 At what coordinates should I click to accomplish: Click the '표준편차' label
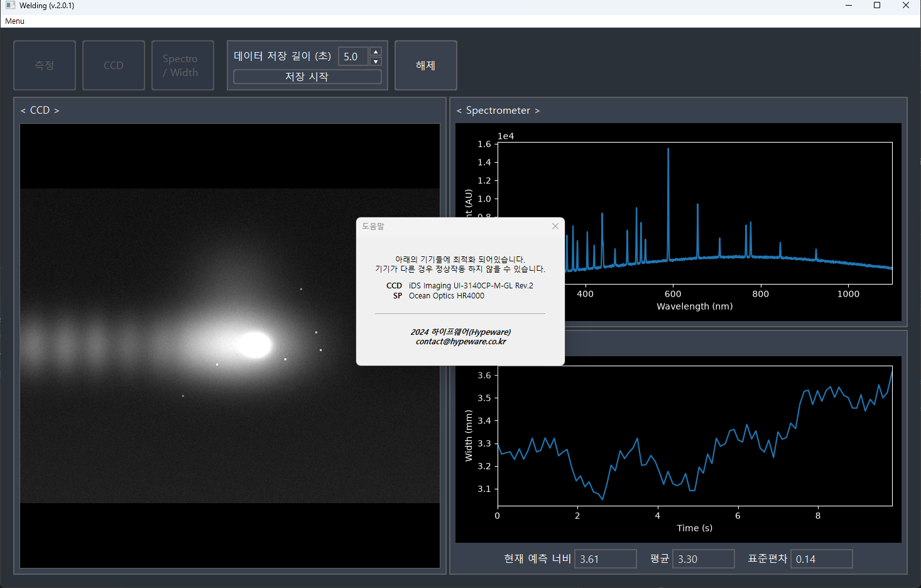point(767,558)
